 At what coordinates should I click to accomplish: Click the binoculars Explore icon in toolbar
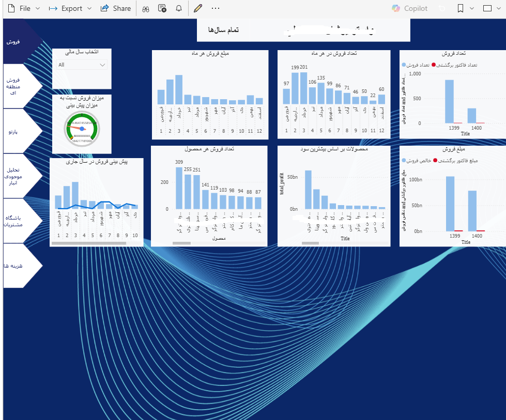[x=146, y=8]
